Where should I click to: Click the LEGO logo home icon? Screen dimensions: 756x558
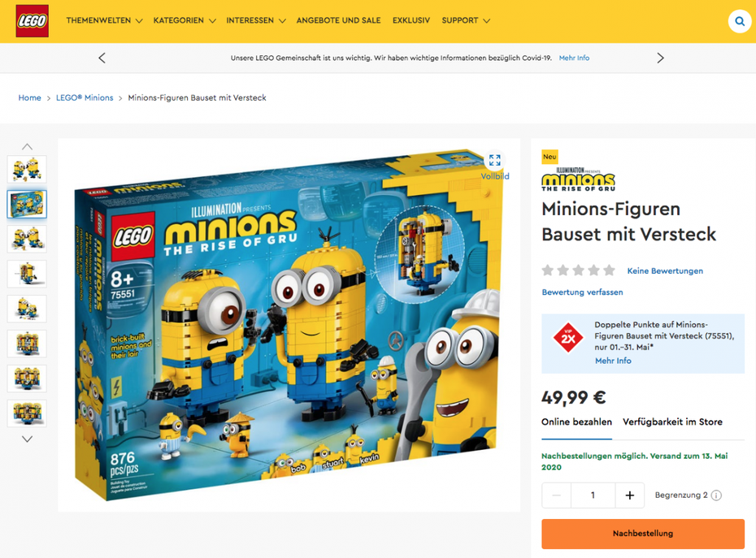point(32,21)
